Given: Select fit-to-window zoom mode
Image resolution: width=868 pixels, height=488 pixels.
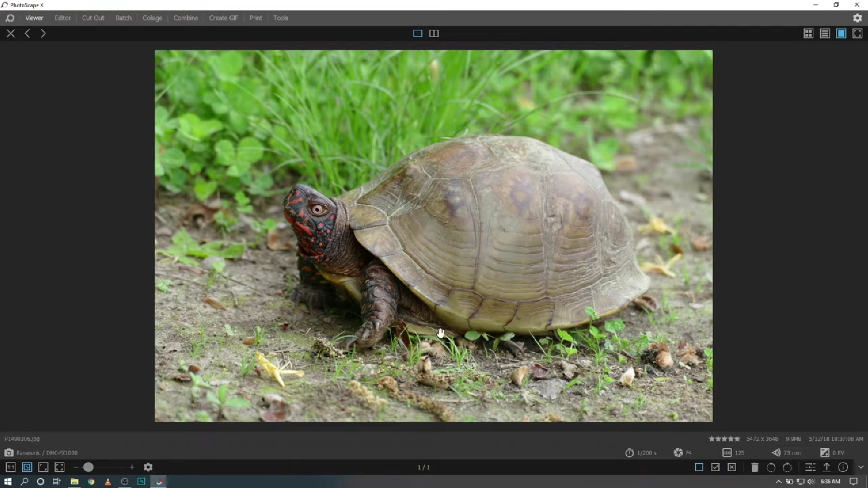Looking at the screenshot, I should [27, 467].
